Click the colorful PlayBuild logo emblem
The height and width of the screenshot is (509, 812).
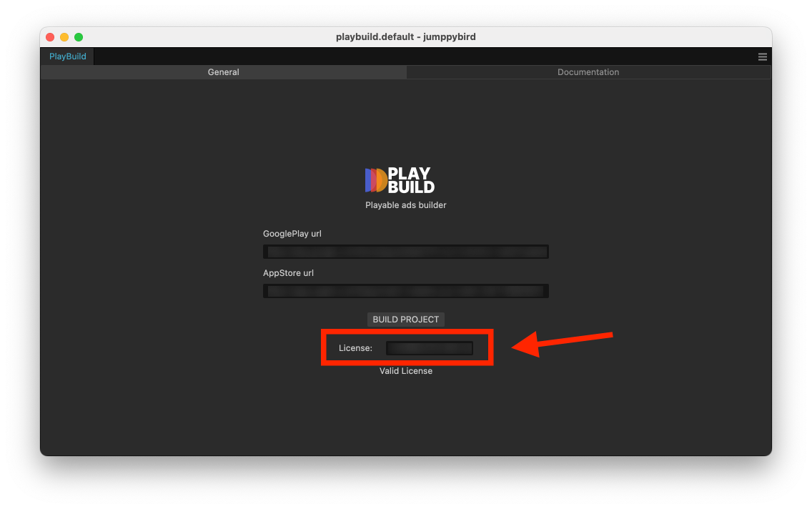tap(376, 180)
